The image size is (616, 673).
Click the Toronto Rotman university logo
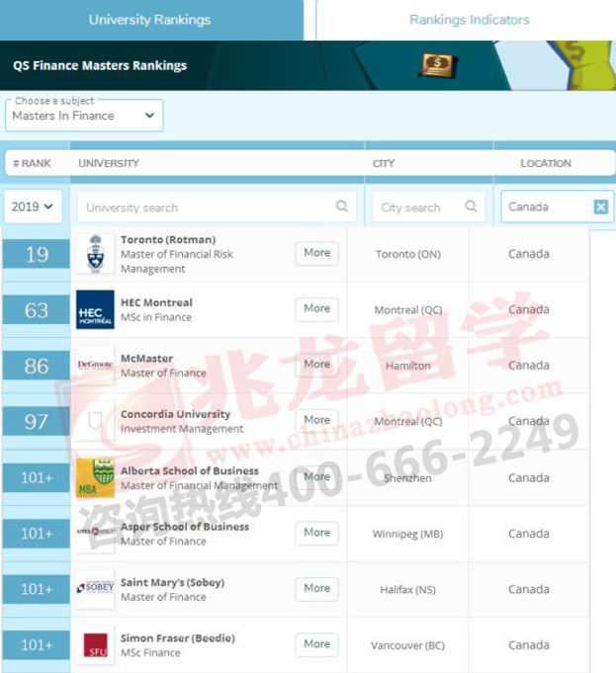pos(95,254)
